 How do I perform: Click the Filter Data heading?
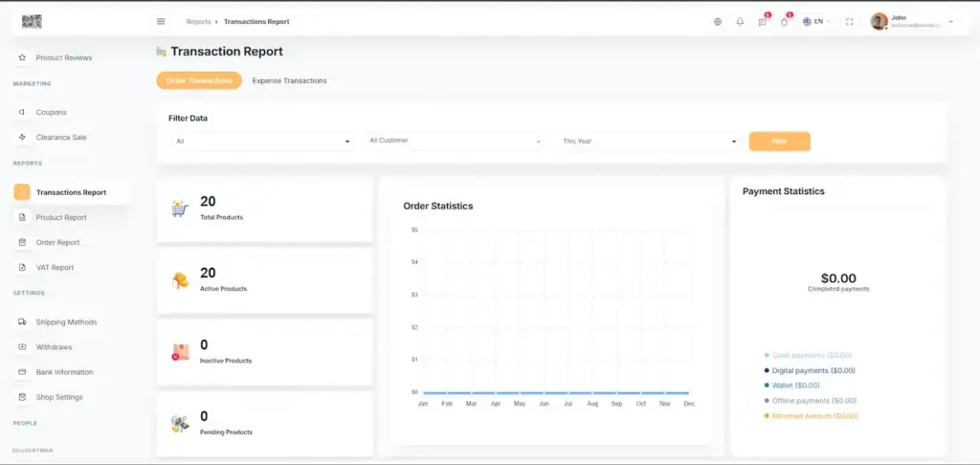(x=189, y=118)
